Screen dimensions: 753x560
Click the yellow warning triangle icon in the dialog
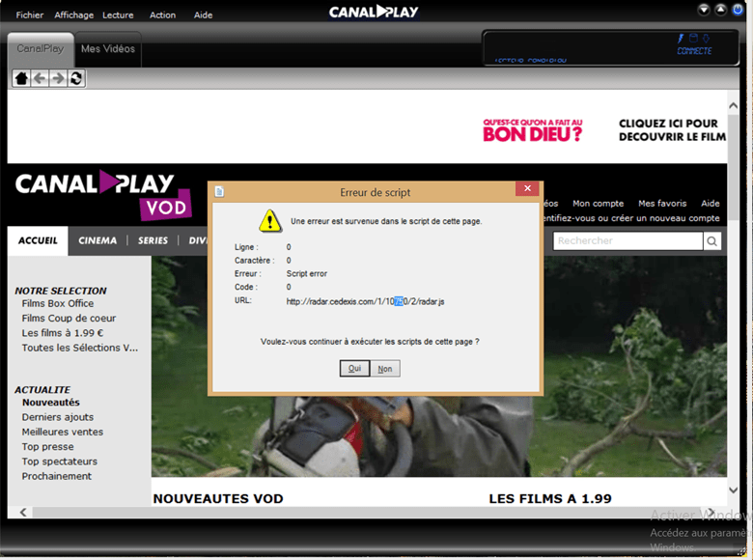pos(269,220)
